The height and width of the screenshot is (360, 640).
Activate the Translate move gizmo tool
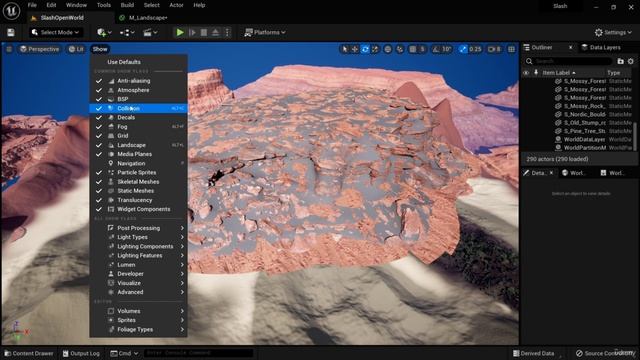pyautogui.click(x=355, y=49)
